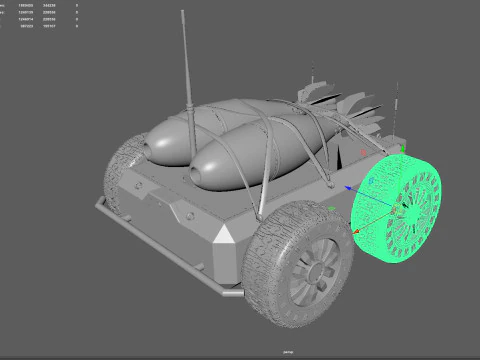Click the small green plane handle near the front wheel

pos(331,209)
